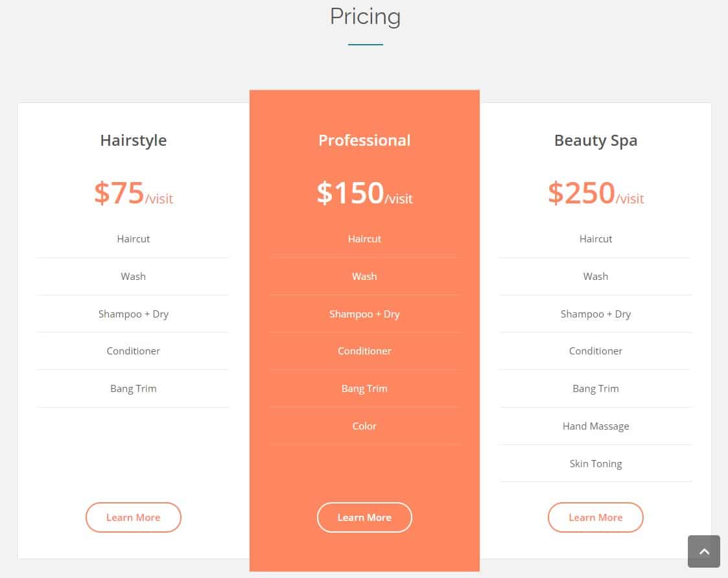Select the Beauty Spa plan title
Viewport: 728px width, 578px height.
coord(596,140)
